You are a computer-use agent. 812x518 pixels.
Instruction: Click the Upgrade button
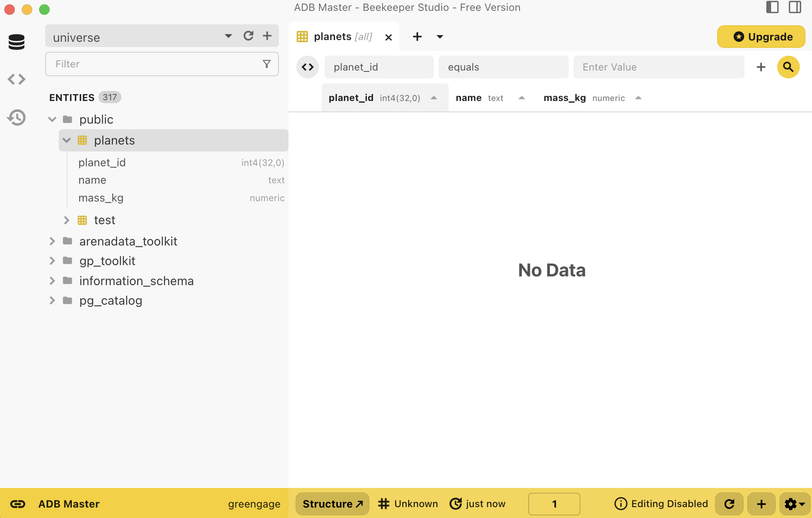click(761, 37)
